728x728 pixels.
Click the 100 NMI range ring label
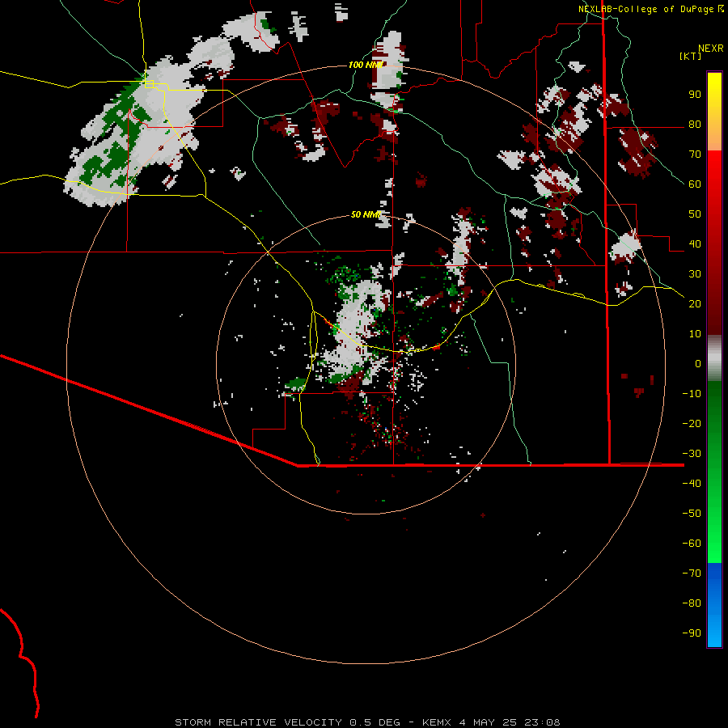pos(366,65)
